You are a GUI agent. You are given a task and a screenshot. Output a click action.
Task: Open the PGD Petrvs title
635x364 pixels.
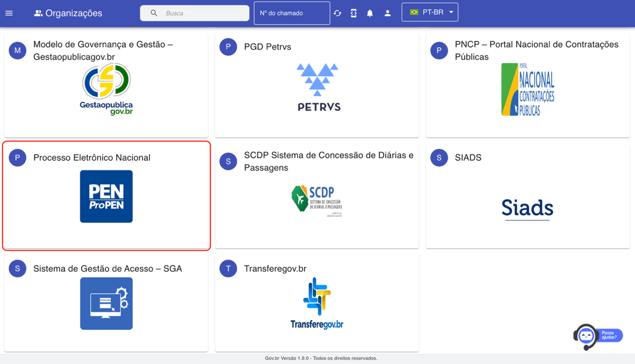click(268, 47)
